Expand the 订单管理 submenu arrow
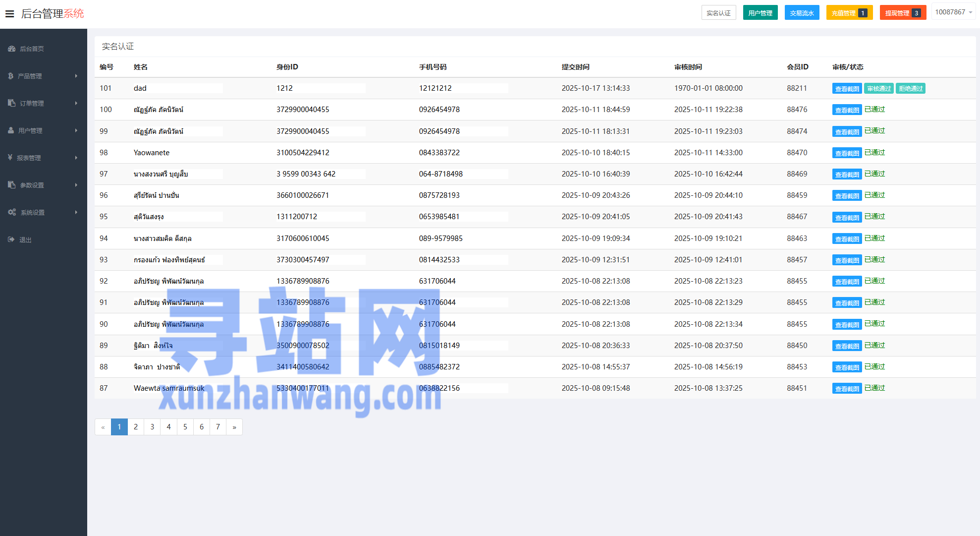980x536 pixels. 76,103
